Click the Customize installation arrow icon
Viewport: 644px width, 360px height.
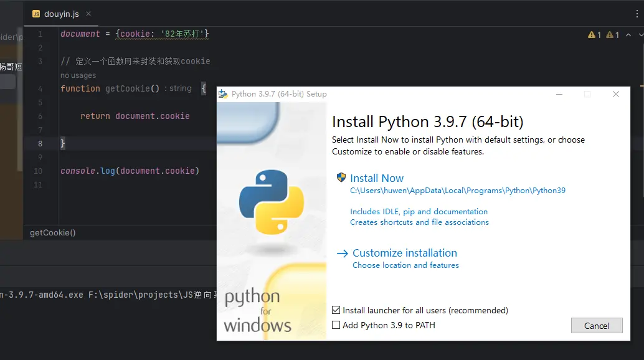342,253
